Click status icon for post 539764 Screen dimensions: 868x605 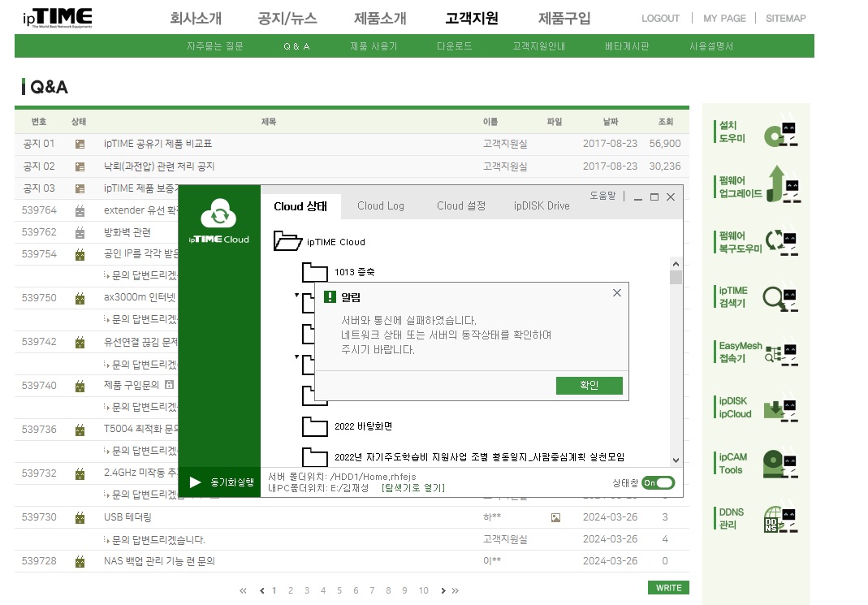click(x=80, y=210)
